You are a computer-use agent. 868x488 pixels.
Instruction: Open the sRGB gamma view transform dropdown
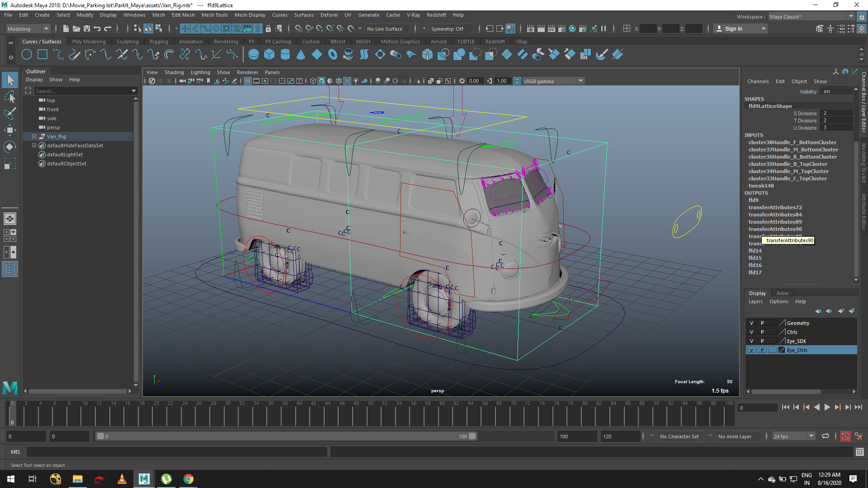(553, 81)
